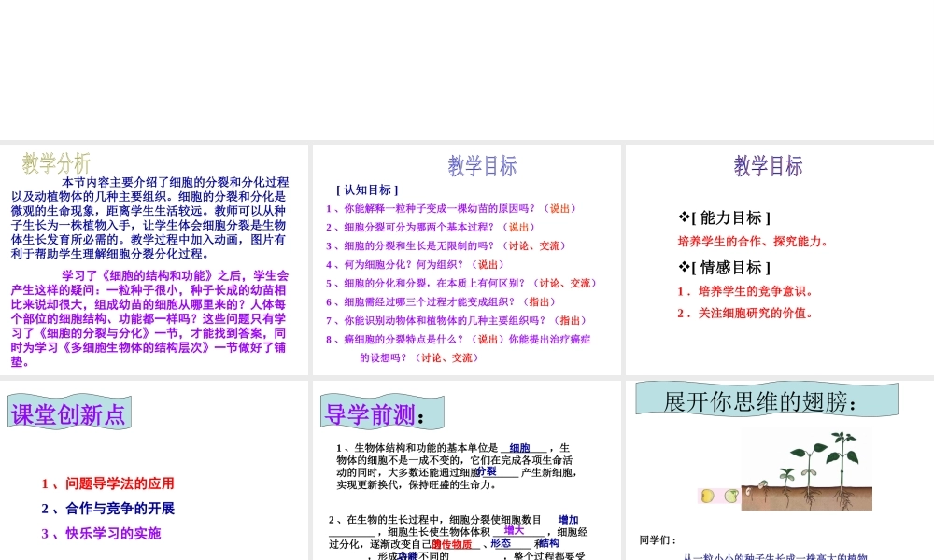Click the line 2．关注细胞研究的价值。
The height and width of the screenshot is (560, 934).
[x=745, y=314]
